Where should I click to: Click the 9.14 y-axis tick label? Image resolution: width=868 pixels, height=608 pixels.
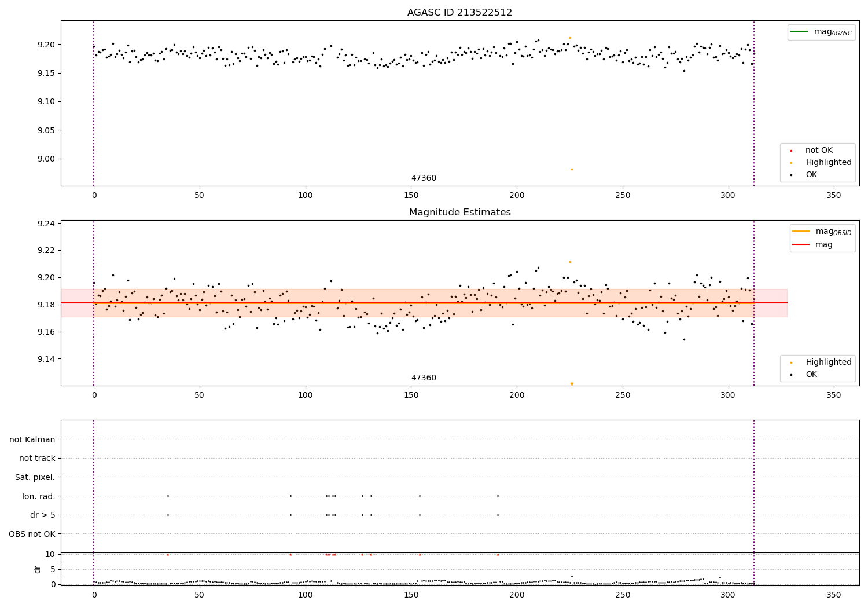[x=47, y=359]
